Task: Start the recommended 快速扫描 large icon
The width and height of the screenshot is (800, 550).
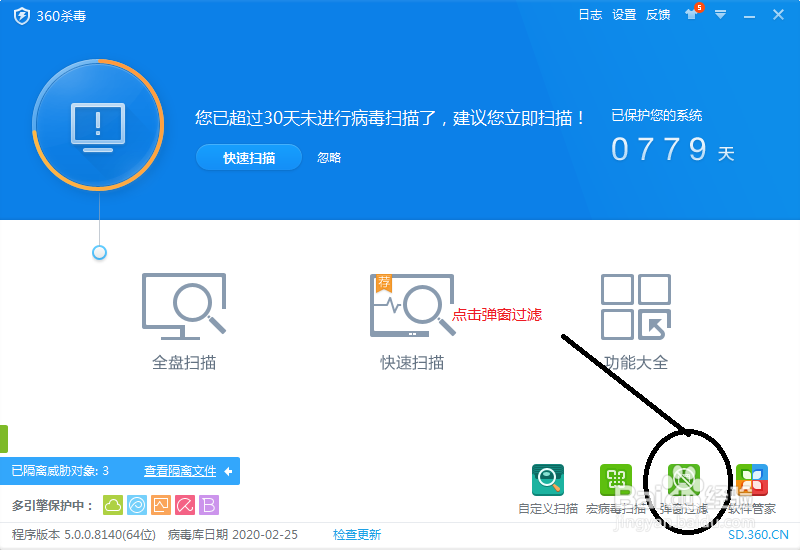Action: 412,322
